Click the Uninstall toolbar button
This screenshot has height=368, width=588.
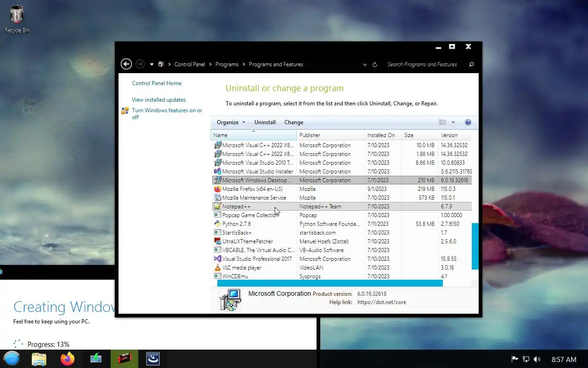coord(265,122)
